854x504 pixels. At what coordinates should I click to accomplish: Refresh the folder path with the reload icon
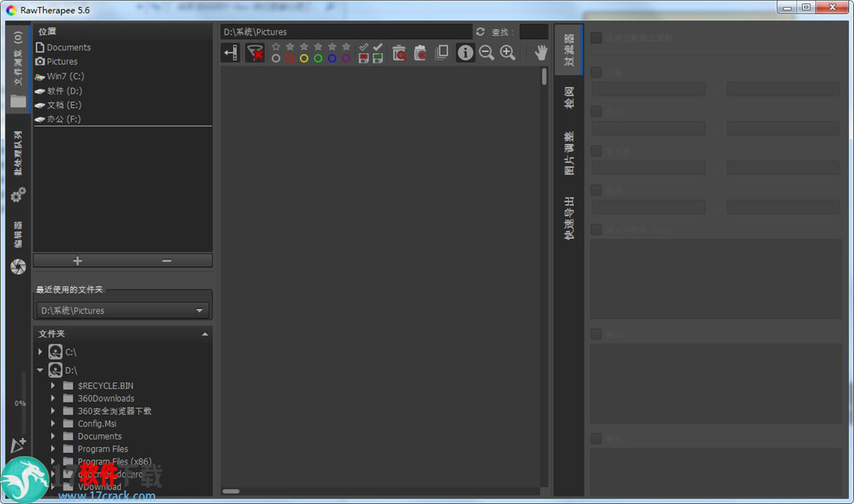point(480,32)
